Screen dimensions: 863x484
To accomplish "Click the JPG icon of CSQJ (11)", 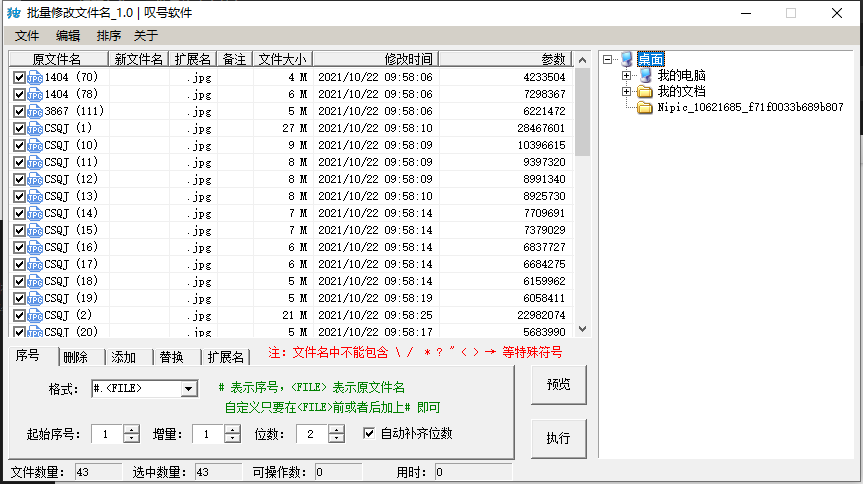I will pos(35,163).
